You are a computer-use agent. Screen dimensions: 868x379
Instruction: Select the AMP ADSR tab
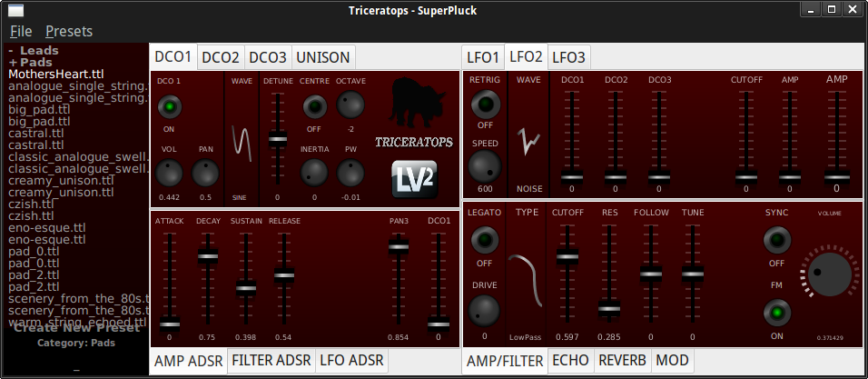188,361
